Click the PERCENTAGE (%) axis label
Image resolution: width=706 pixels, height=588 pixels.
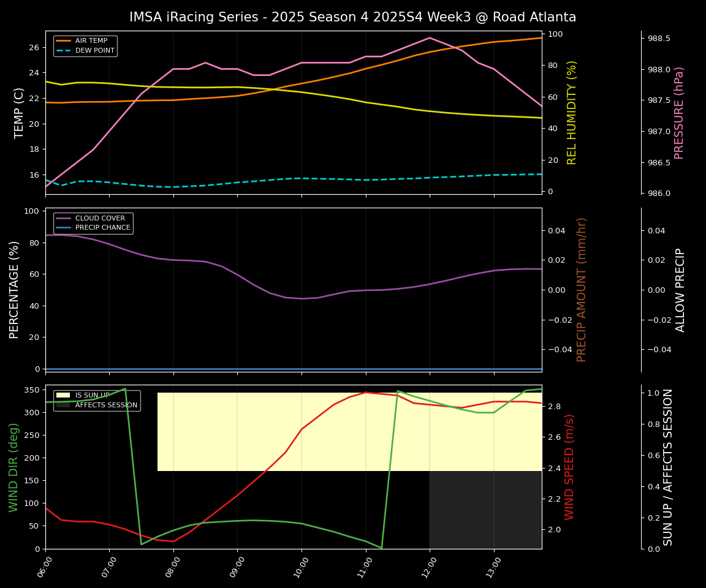pos(15,289)
